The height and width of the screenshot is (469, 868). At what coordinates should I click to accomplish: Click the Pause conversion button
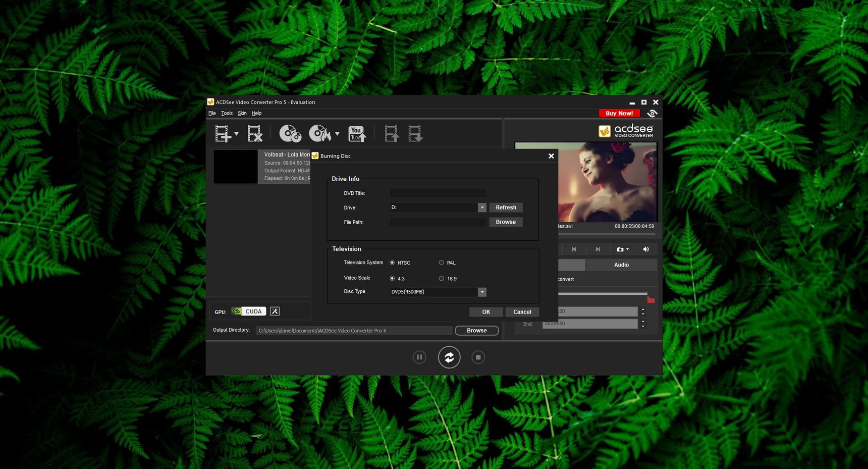pyautogui.click(x=419, y=357)
